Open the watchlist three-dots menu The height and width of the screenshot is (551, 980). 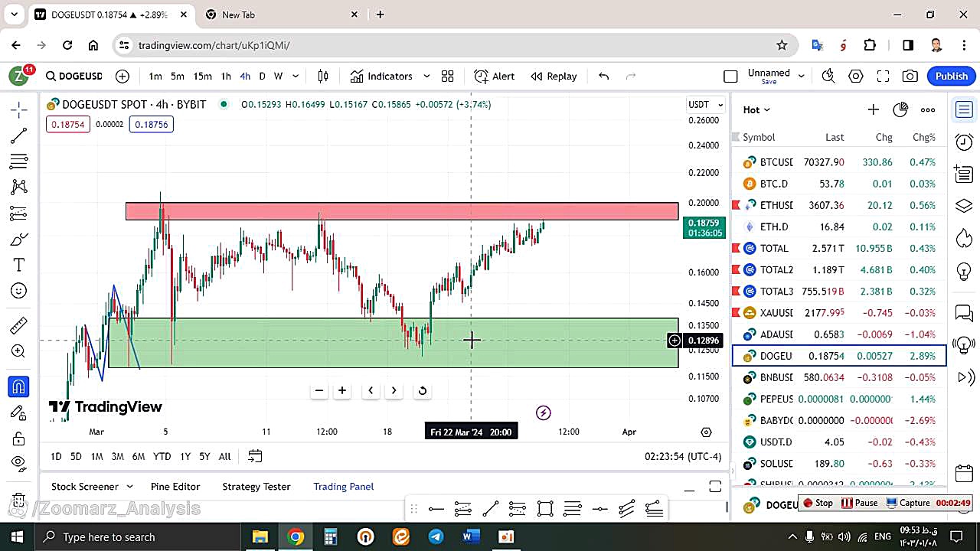click(928, 109)
